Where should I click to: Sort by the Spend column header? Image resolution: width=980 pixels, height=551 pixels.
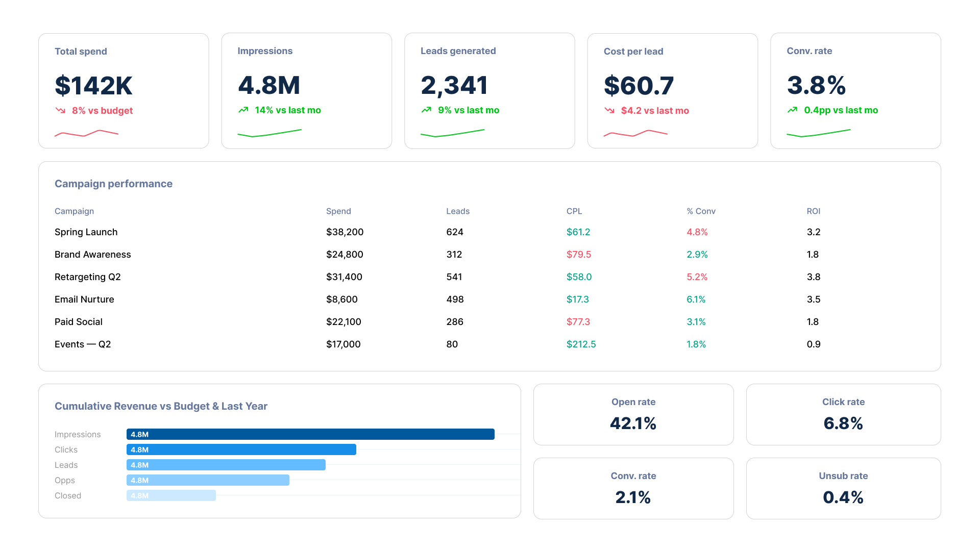(x=338, y=211)
